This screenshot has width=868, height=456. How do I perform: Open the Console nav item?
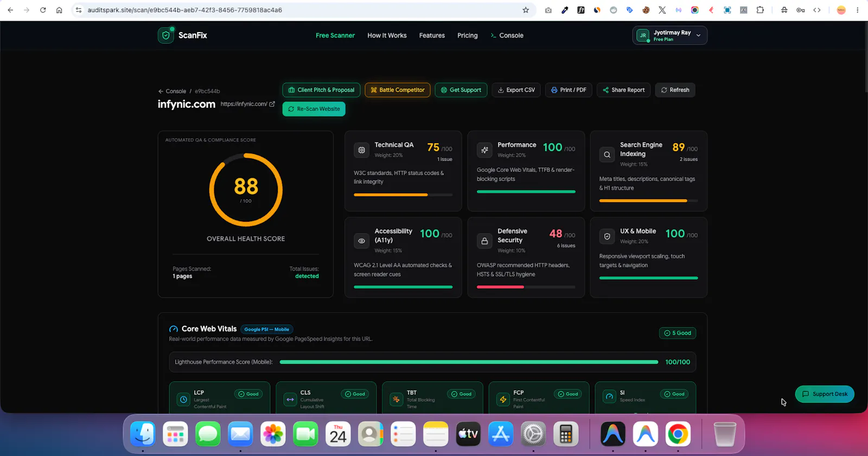[x=507, y=35]
